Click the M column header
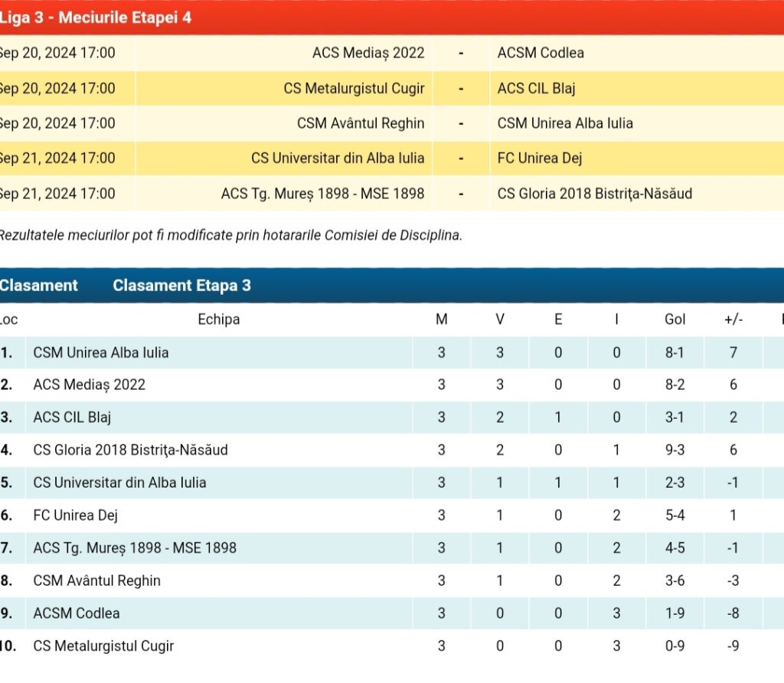The height and width of the screenshot is (683, 784). [x=442, y=319]
